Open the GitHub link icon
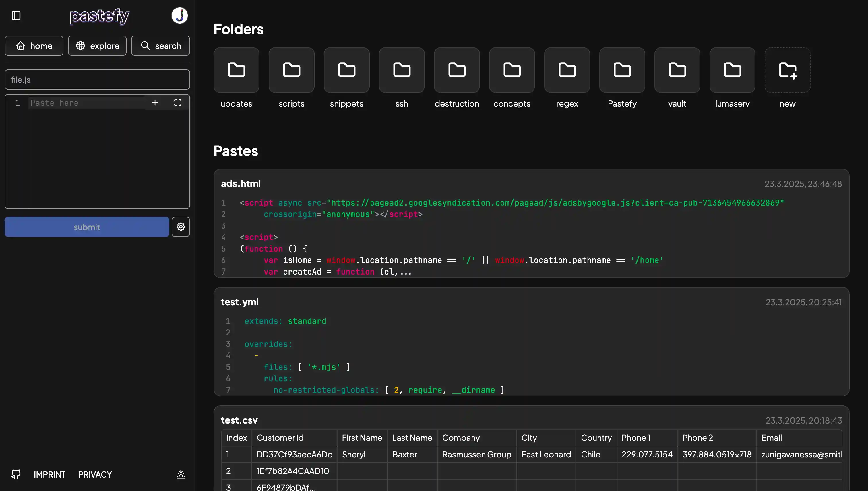 [x=16, y=474]
